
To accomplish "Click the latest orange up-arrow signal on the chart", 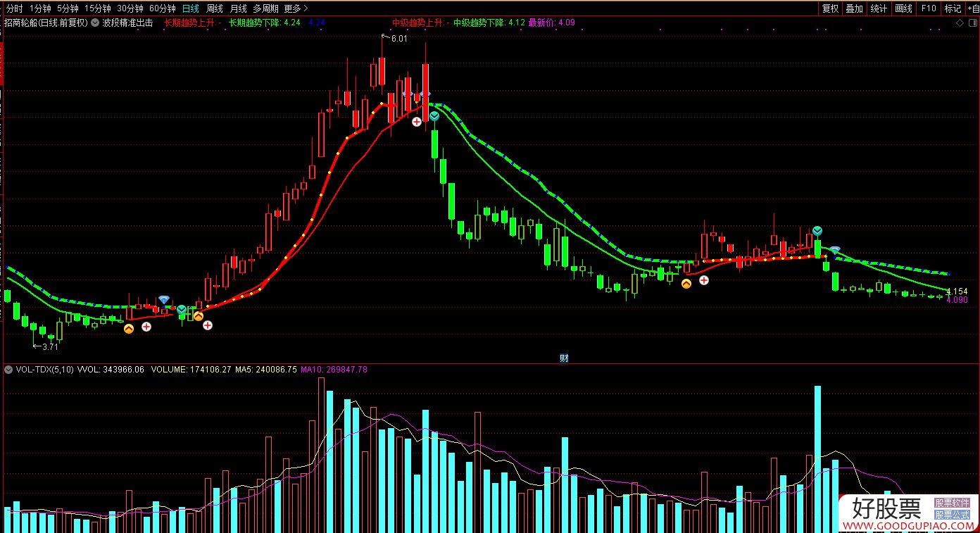I will (686, 284).
